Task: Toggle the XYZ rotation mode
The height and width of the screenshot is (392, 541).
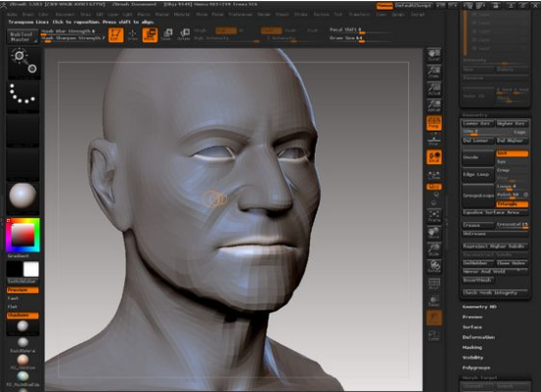Action: 434,187
